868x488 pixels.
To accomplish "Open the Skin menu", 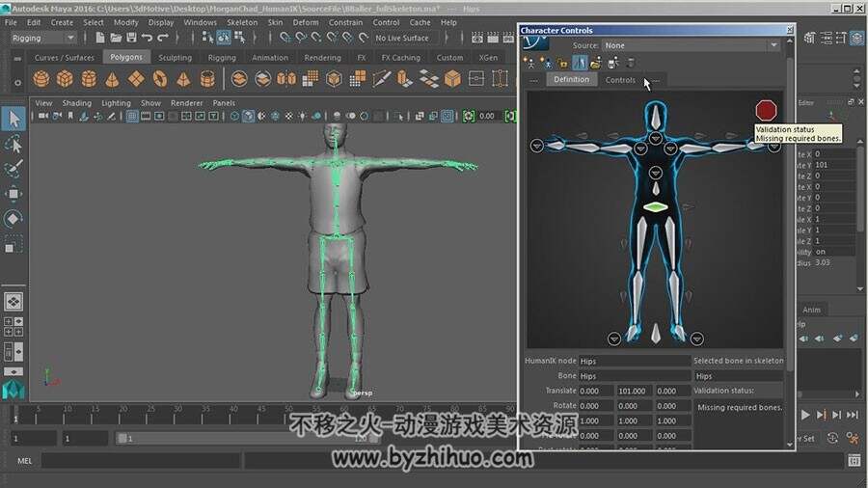I will point(275,23).
